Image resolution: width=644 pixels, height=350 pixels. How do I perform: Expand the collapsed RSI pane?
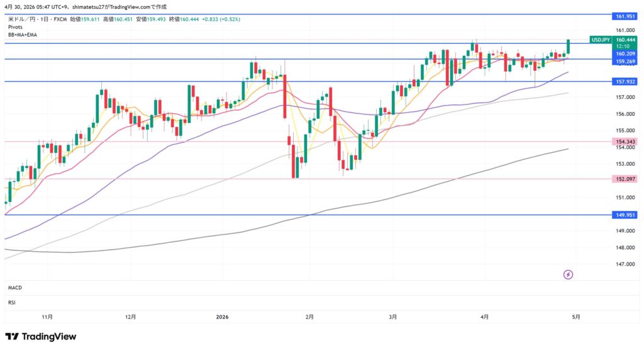(x=11, y=302)
